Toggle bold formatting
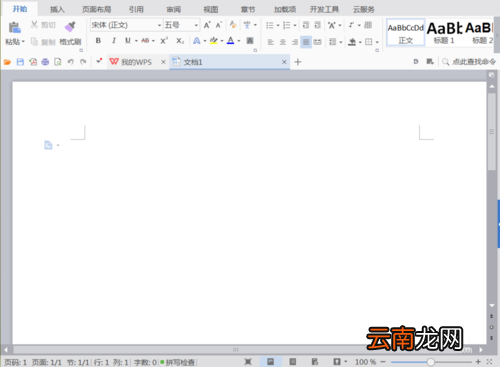The image size is (500, 367). pos(98,41)
